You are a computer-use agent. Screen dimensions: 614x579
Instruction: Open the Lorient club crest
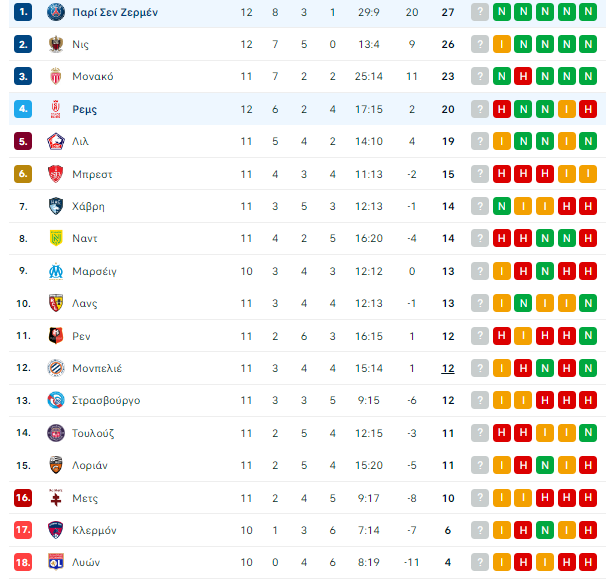[56, 465]
